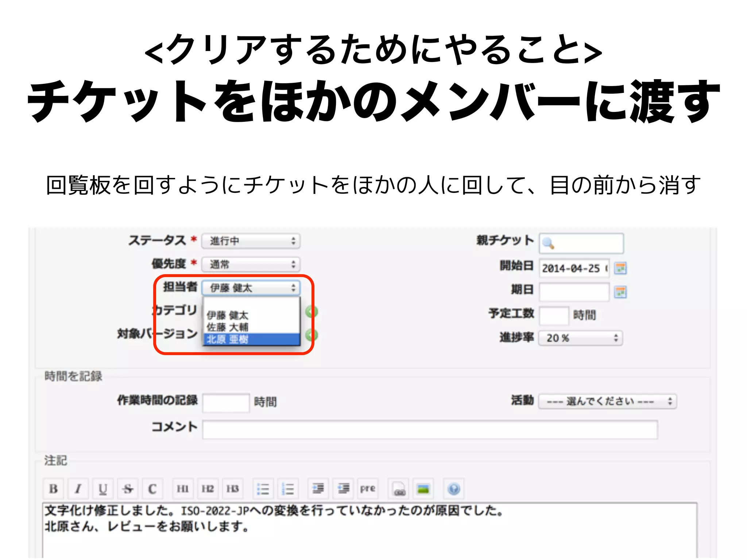Image resolution: width=747 pixels, height=560 pixels.
Task: Click the 作業時間の記録 hours field
Action: pos(226,403)
